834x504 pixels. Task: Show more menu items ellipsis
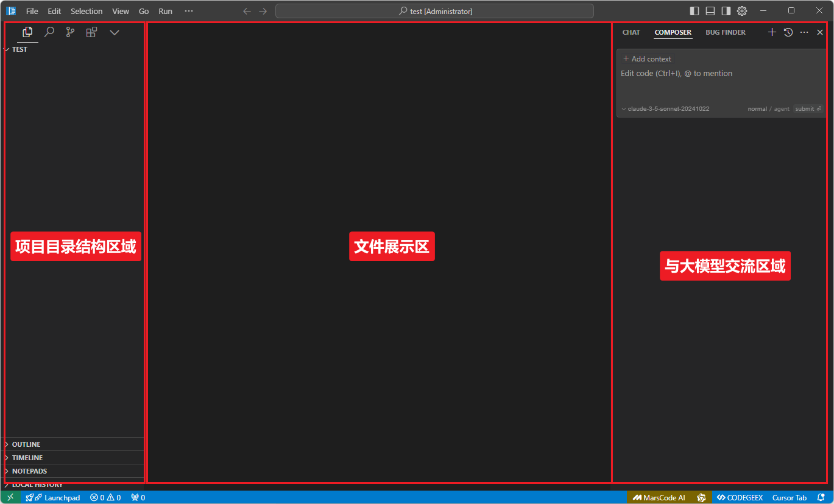(188, 11)
